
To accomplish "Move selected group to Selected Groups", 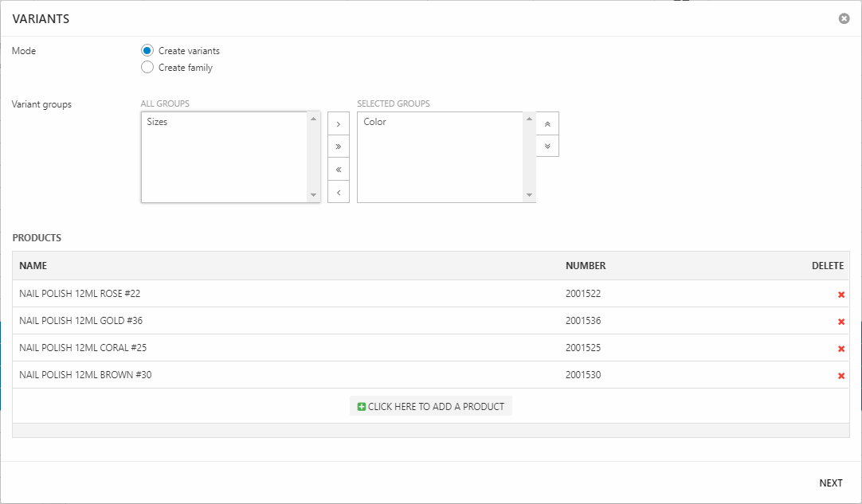I will click(339, 124).
